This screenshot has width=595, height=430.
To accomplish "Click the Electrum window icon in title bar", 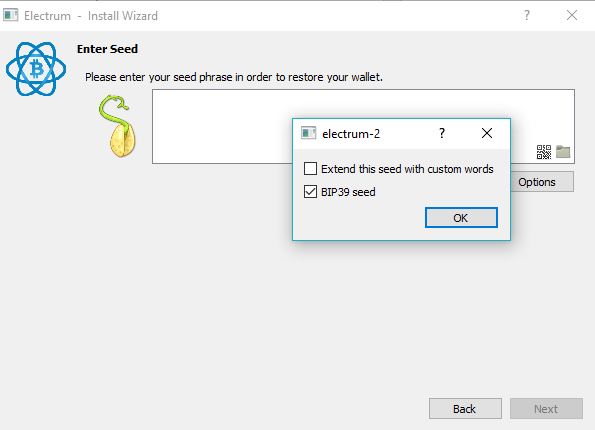I will (x=11, y=15).
